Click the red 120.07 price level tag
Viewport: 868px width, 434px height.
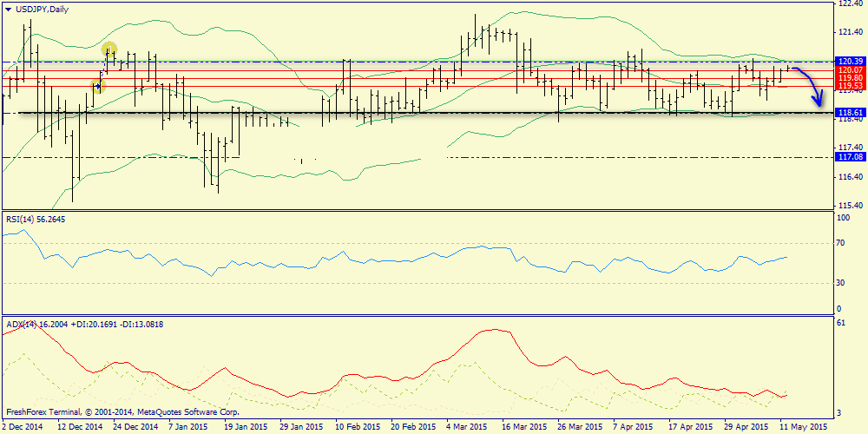(x=848, y=70)
